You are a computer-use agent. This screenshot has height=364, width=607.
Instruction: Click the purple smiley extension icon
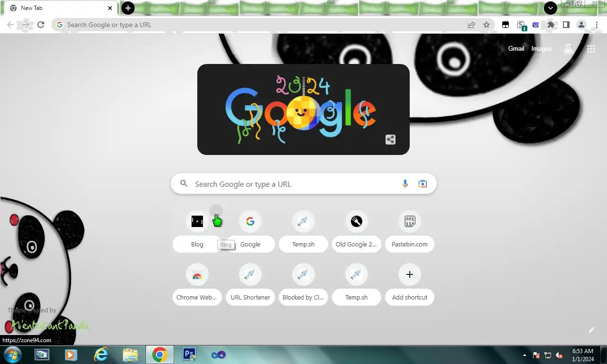(x=536, y=25)
